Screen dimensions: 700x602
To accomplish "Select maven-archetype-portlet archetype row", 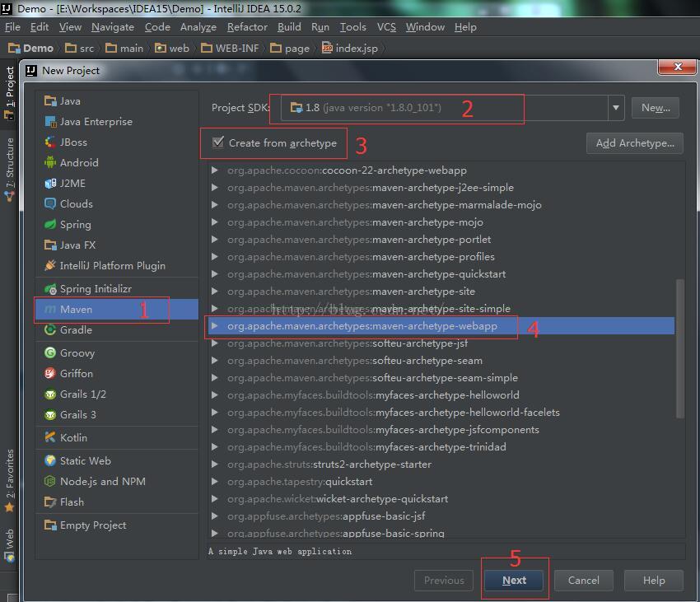I will click(x=441, y=240).
